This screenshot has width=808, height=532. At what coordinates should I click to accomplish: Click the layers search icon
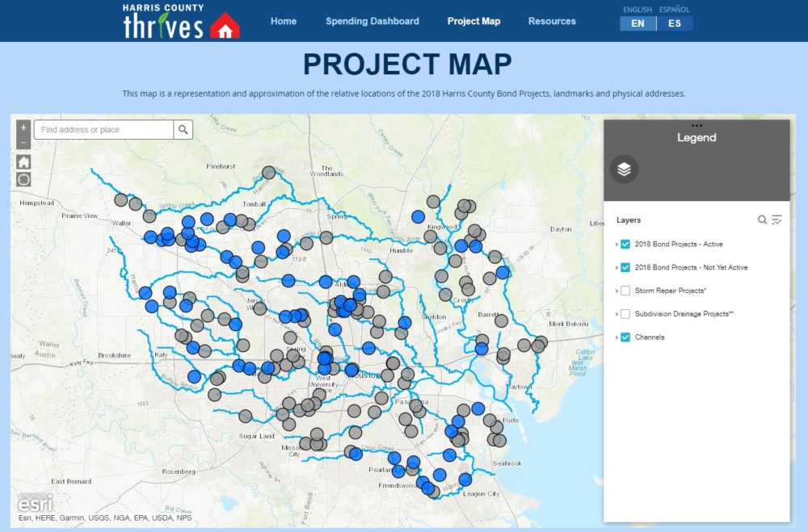(762, 220)
